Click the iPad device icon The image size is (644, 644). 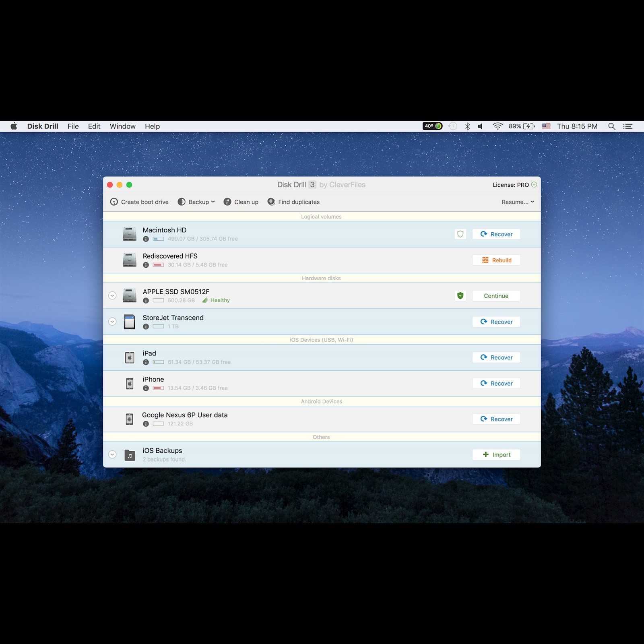(130, 357)
